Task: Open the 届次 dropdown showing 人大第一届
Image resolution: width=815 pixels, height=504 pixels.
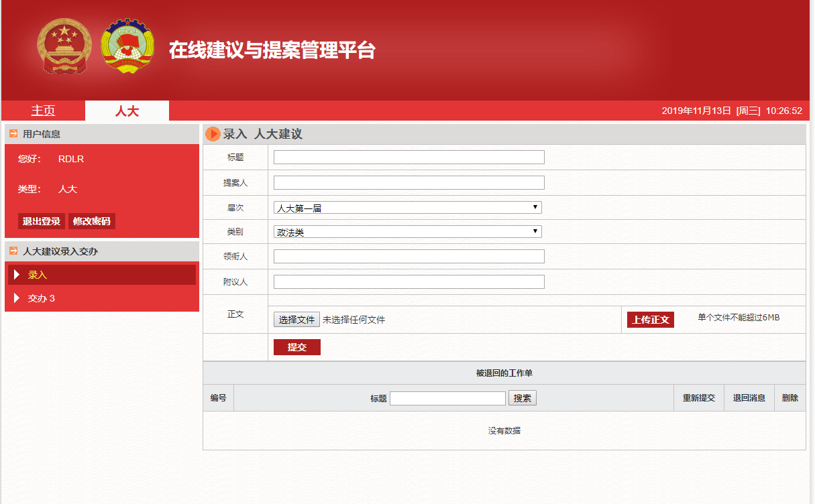Action: pos(408,208)
